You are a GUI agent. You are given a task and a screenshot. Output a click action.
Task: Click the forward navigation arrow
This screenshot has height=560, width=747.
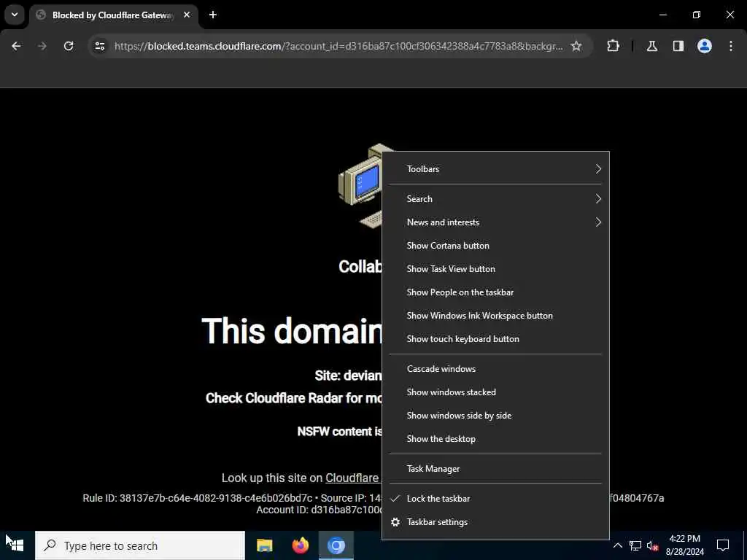pyautogui.click(x=42, y=46)
